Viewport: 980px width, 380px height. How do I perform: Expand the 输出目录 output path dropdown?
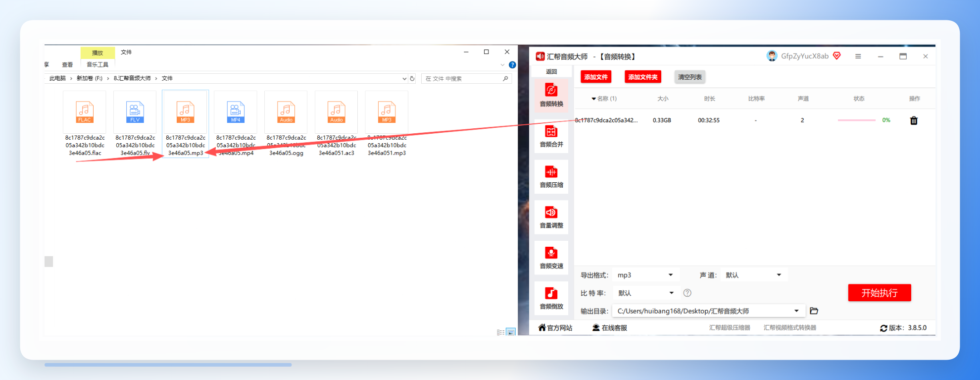tap(796, 311)
